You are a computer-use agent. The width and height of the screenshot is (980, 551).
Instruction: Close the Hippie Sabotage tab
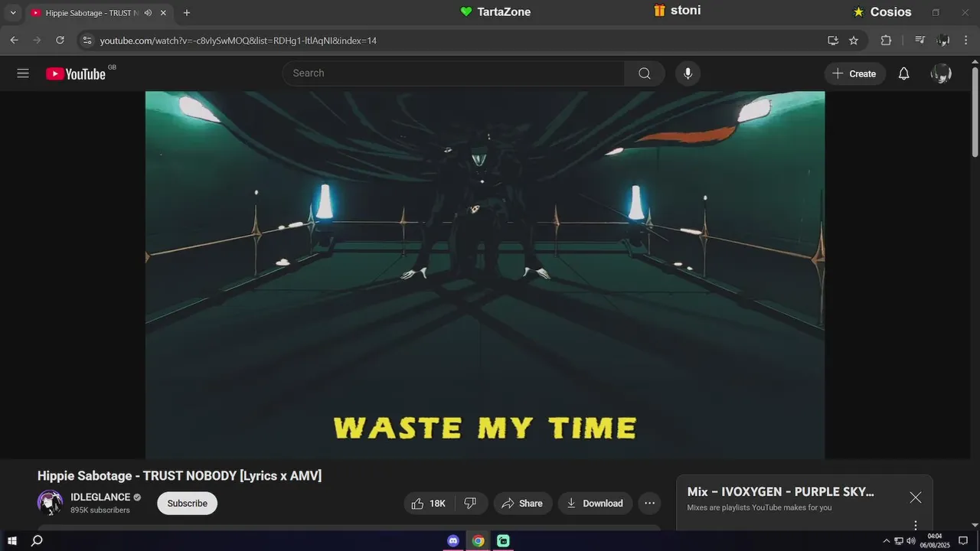tap(163, 13)
